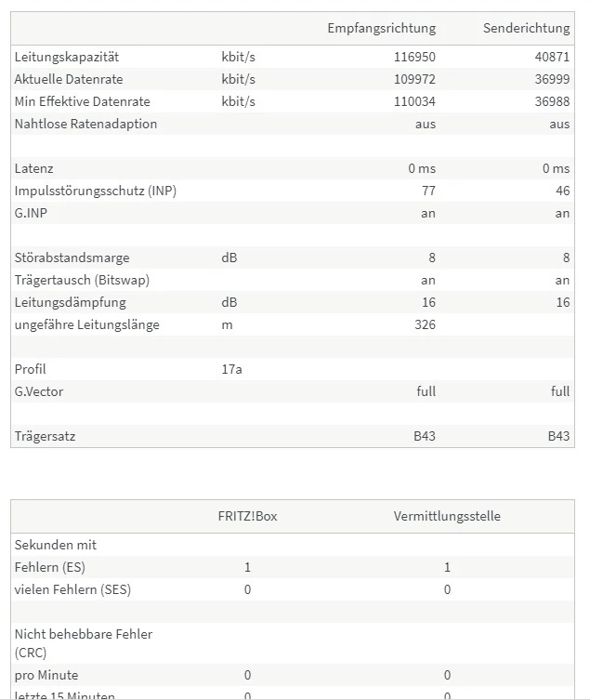This screenshot has height=700, width=590.
Task: Click Aktuelle Datenrate value 109972
Action: [x=414, y=79]
